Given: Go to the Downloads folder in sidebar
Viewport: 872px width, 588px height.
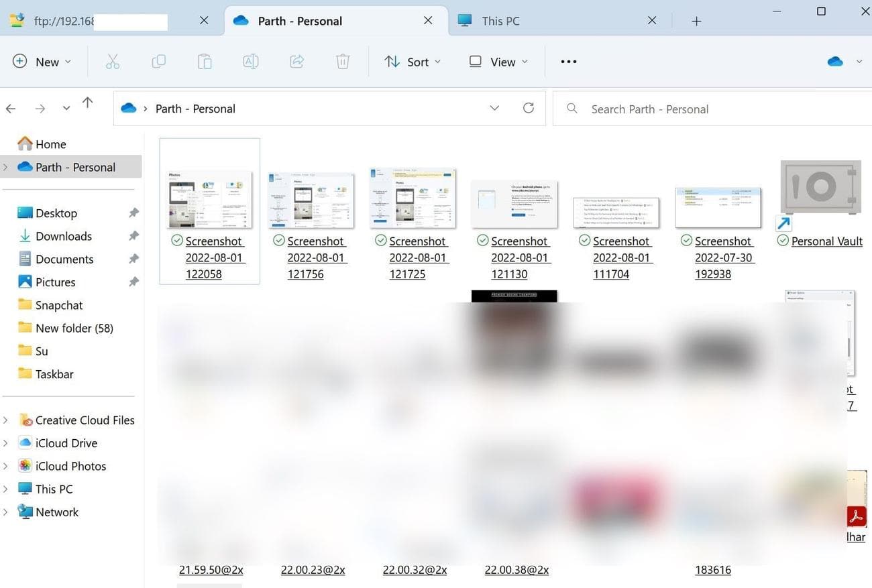Looking at the screenshot, I should (x=64, y=236).
